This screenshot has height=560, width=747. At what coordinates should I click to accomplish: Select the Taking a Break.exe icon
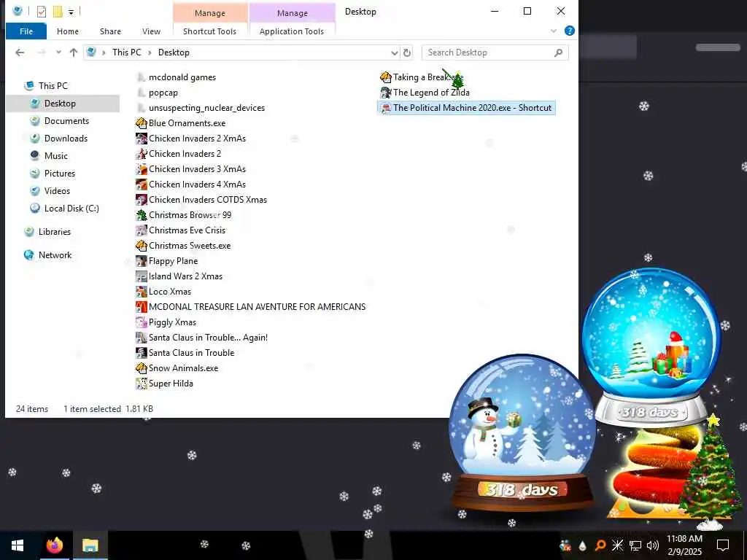pos(385,77)
